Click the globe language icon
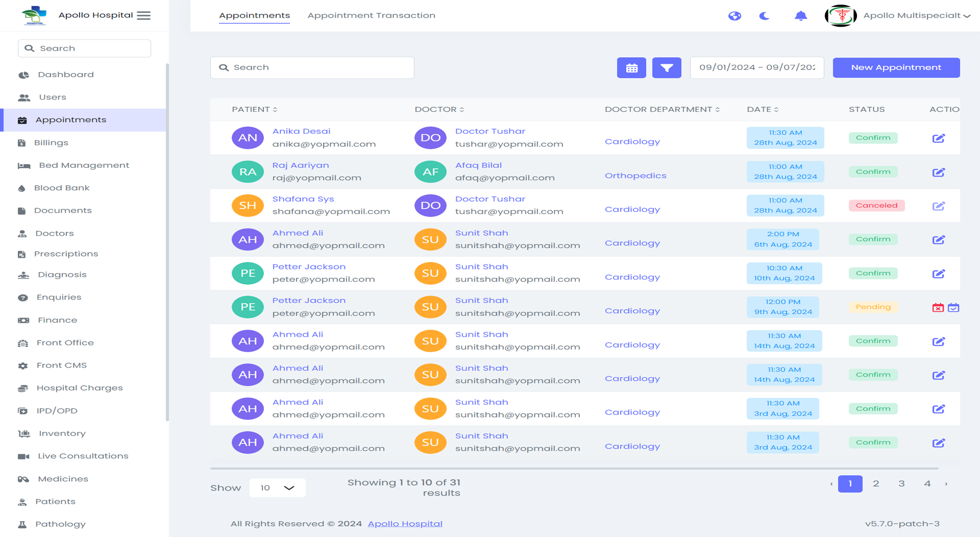Image resolution: width=980 pixels, height=537 pixels. pyautogui.click(x=734, y=15)
